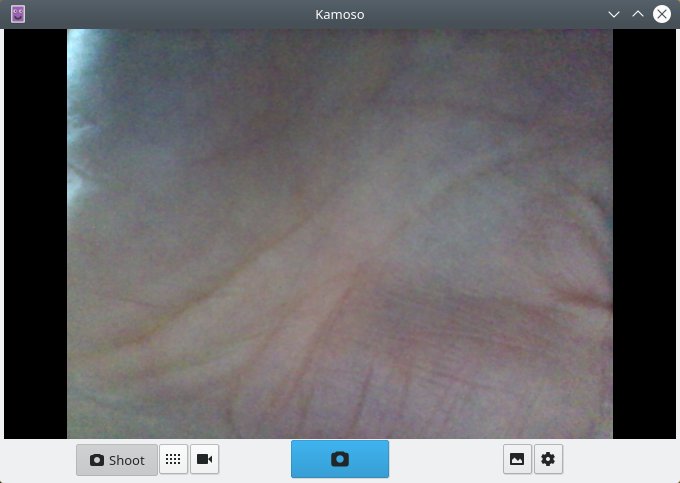Select the Shoot photo mode

pos(117,460)
